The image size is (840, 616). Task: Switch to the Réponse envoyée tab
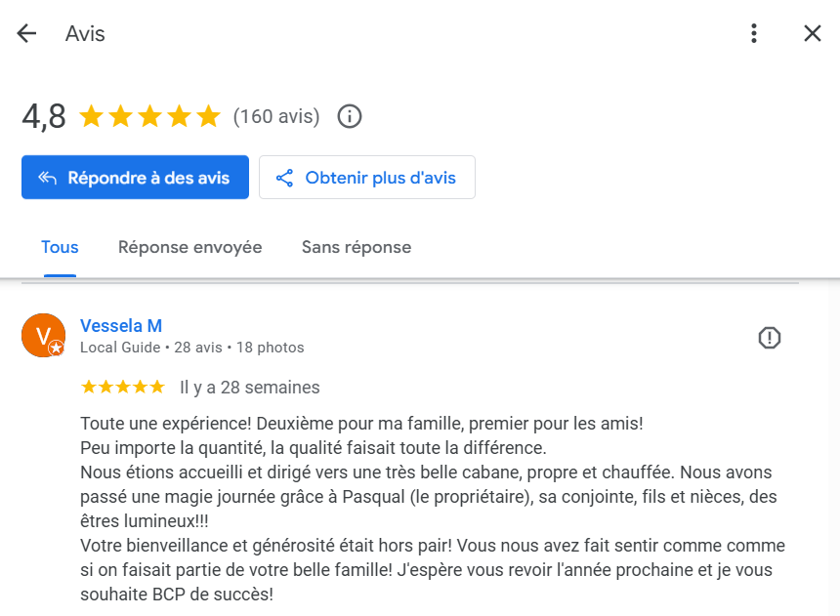(190, 247)
